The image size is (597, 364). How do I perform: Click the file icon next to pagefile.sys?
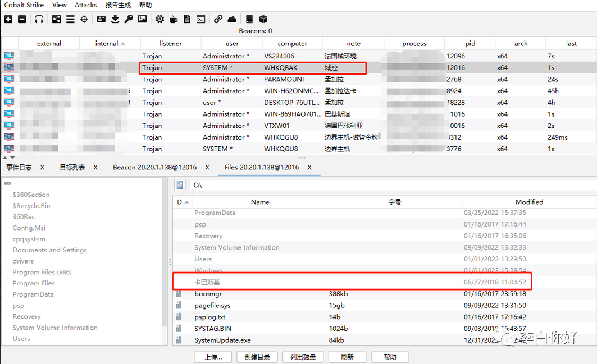179,305
